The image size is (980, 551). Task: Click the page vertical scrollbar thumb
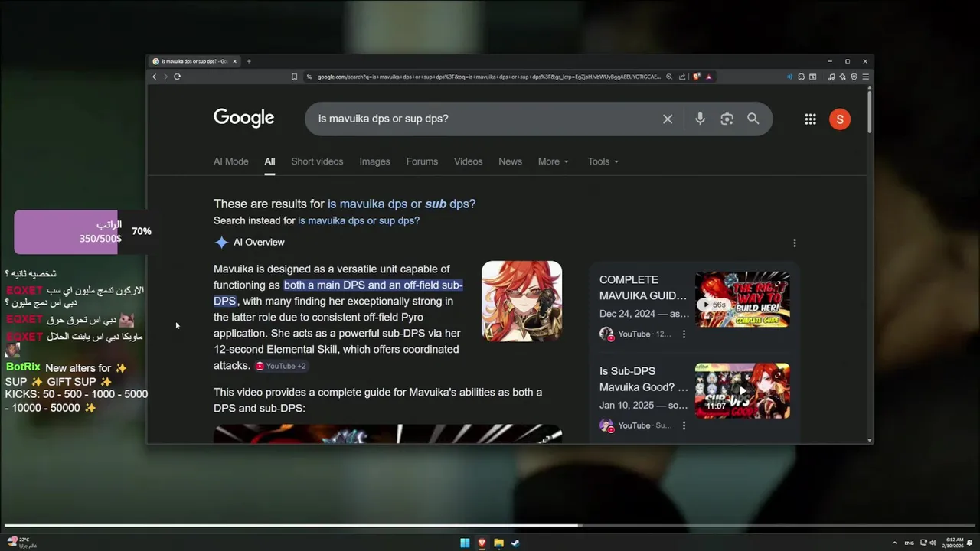[870, 112]
